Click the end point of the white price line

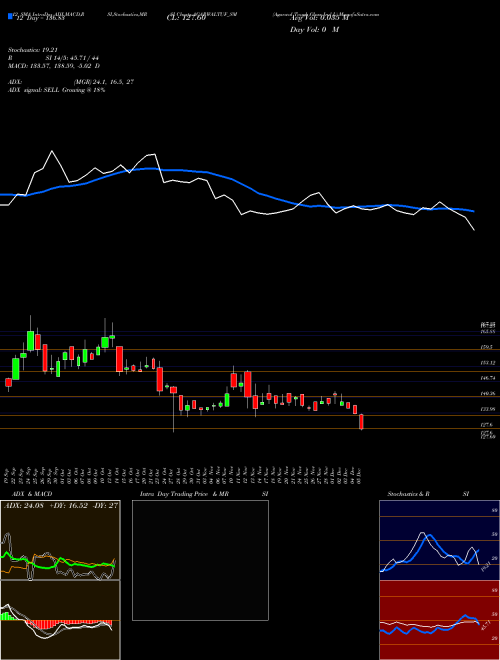[x=474, y=230]
